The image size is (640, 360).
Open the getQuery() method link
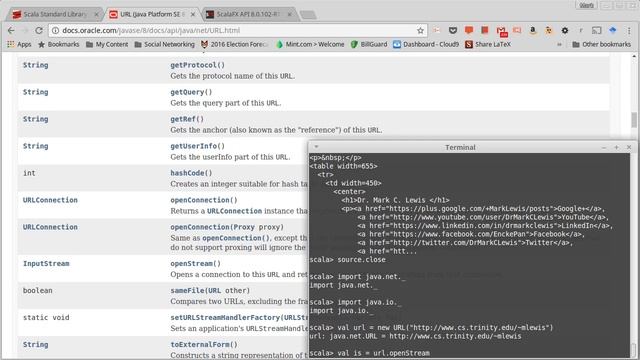pyautogui.click(x=191, y=92)
